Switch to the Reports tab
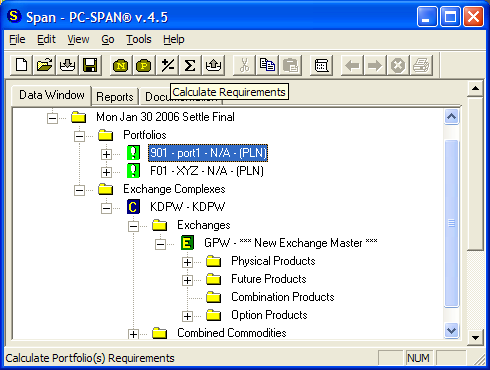Image resolution: width=490 pixels, height=370 pixels. [115, 97]
